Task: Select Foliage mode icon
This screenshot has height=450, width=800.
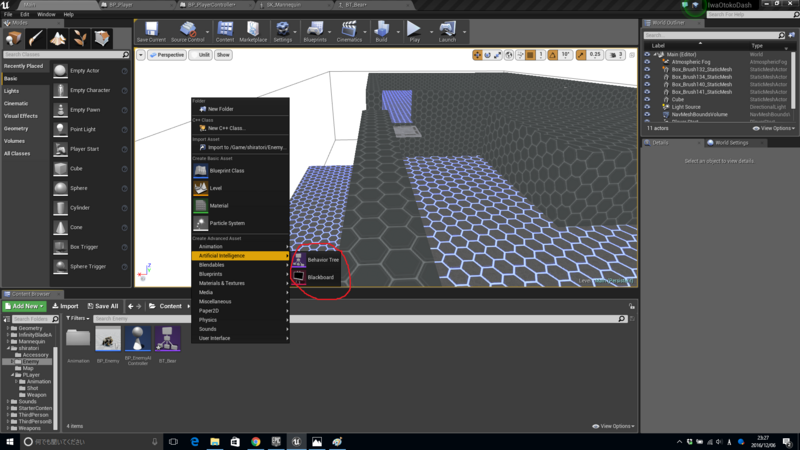Action: [80, 38]
